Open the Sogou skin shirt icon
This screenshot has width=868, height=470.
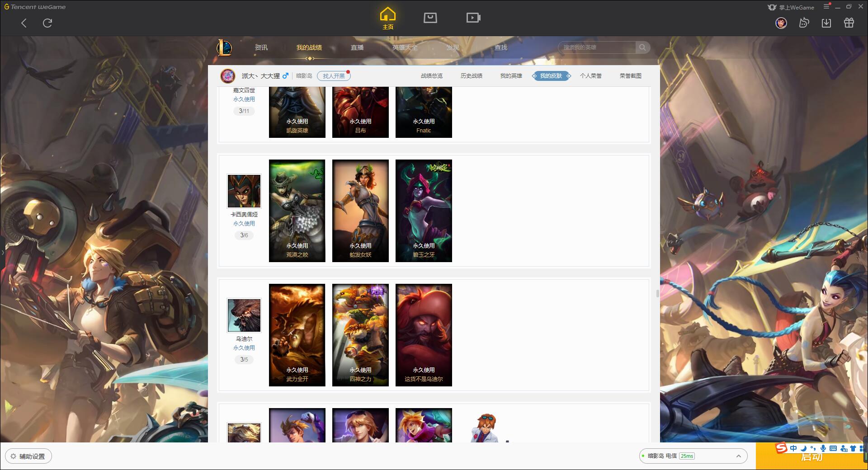coord(853,448)
